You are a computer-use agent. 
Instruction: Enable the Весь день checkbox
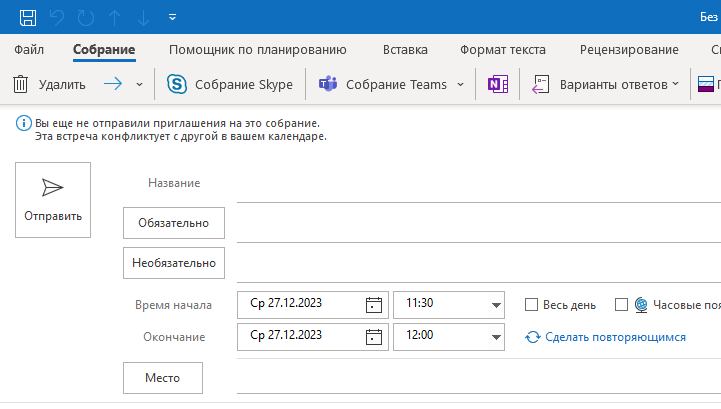531,305
